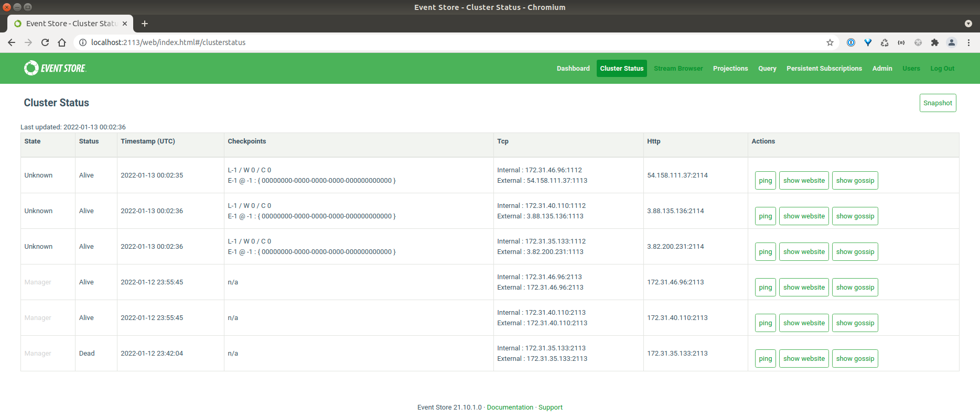Image resolution: width=980 pixels, height=419 pixels.
Task: Open a new browser tab
Action: pos(145,24)
